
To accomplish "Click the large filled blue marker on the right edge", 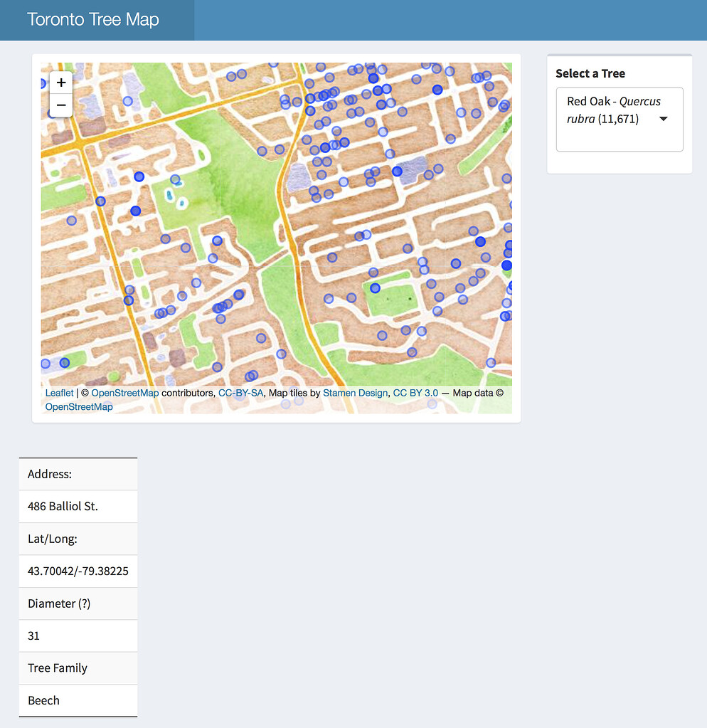I will pos(506,265).
